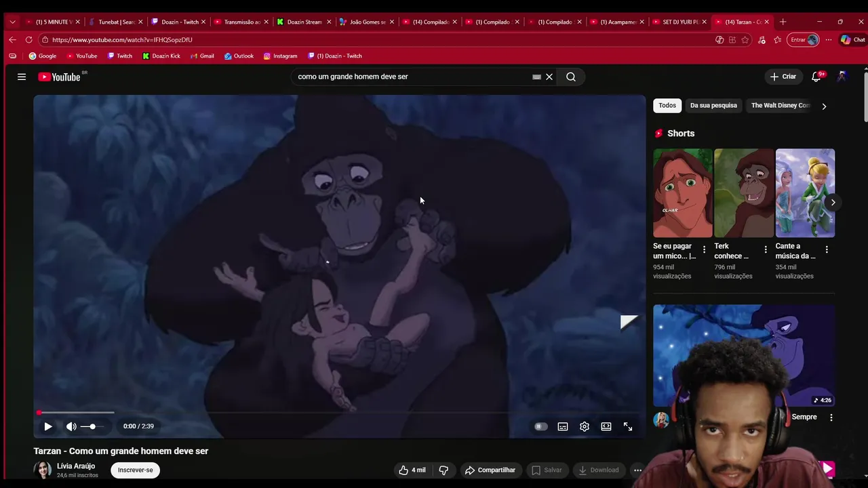
Task: Click Inscrever-se subscribe button
Action: tap(136, 470)
